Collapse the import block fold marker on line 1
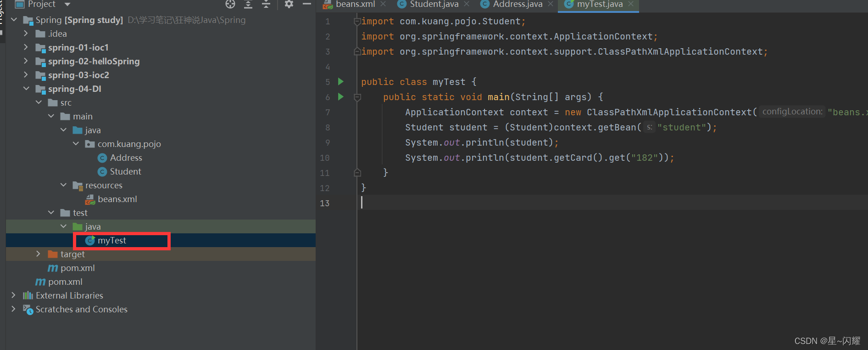The image size is (868, 350). [357, 21]
